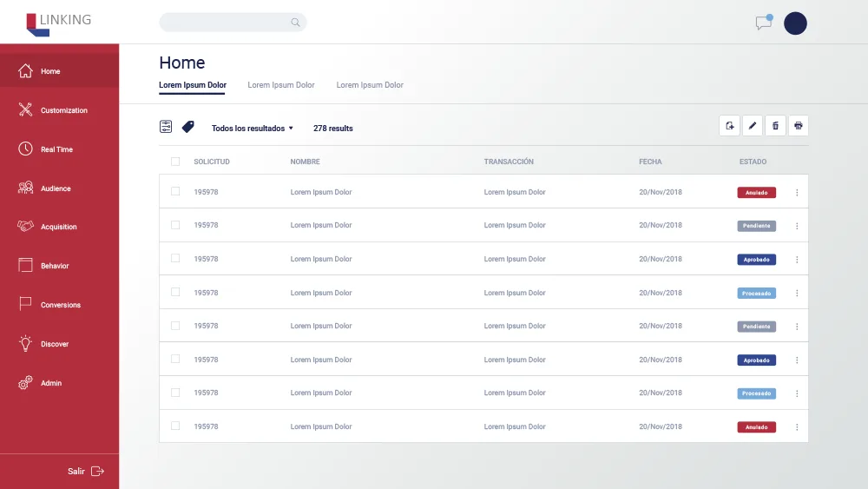This screenshot has width=868, height=489.
Task: Check the last table row checkbox
Action: [175, 426]
